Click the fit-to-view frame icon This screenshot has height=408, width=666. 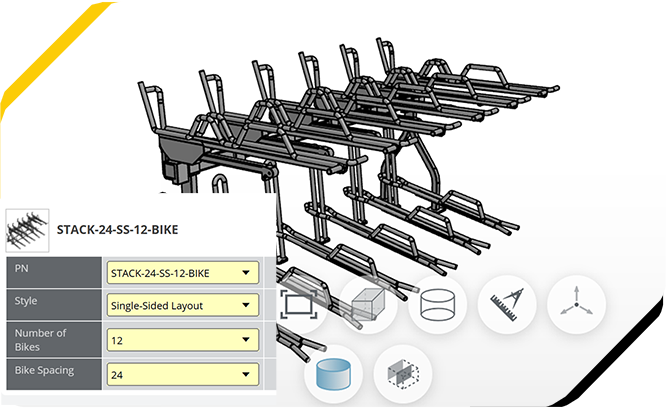[x=299, y=304]
